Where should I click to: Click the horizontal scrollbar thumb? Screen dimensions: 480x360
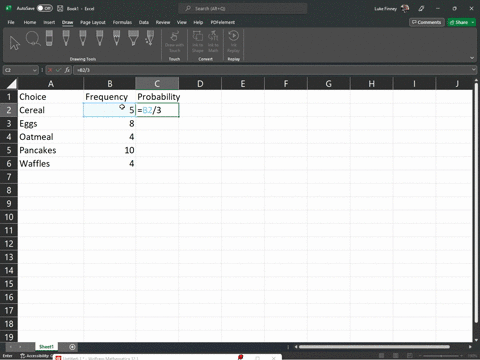click(x=374, y=347)
